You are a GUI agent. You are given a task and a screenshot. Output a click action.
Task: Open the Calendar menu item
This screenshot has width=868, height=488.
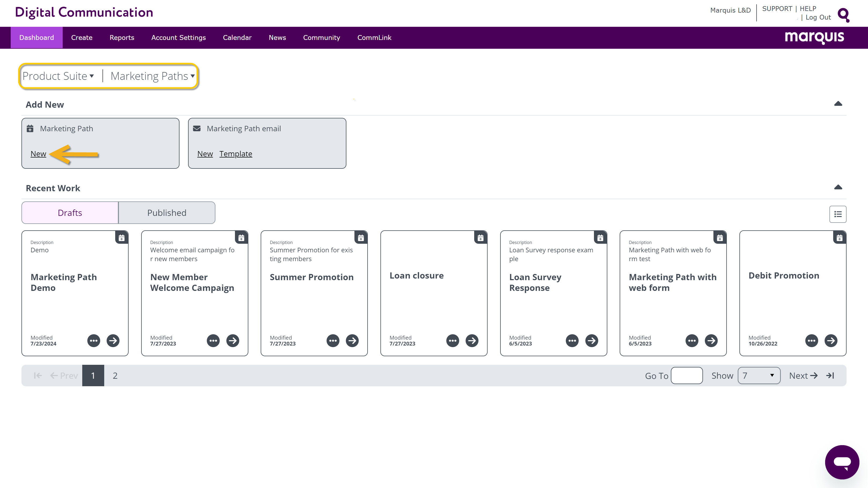[237, 37]
